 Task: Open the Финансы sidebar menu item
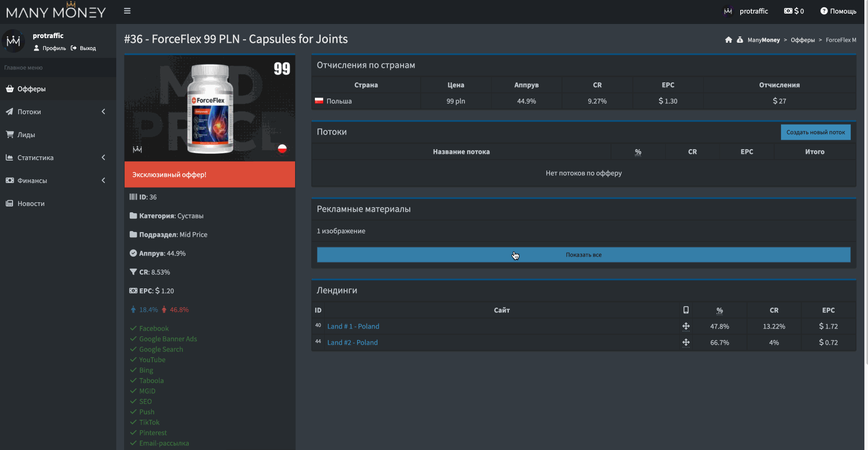point(58,180)
